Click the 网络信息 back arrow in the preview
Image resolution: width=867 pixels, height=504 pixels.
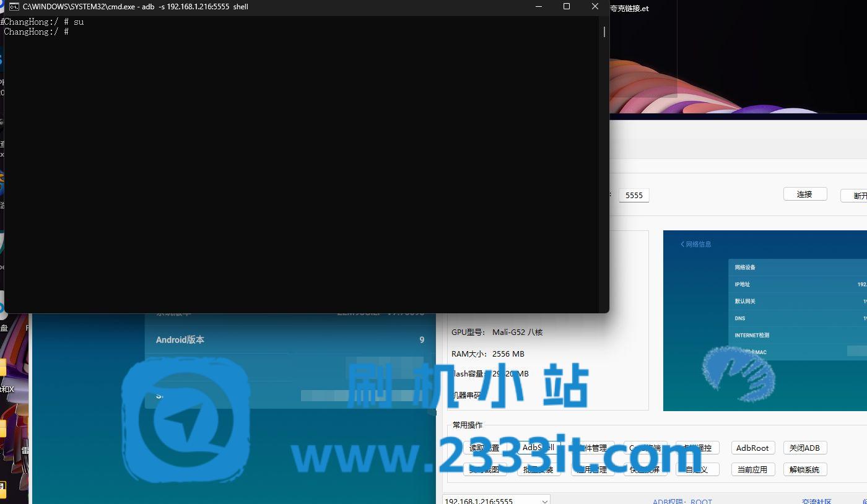[682, 244]
